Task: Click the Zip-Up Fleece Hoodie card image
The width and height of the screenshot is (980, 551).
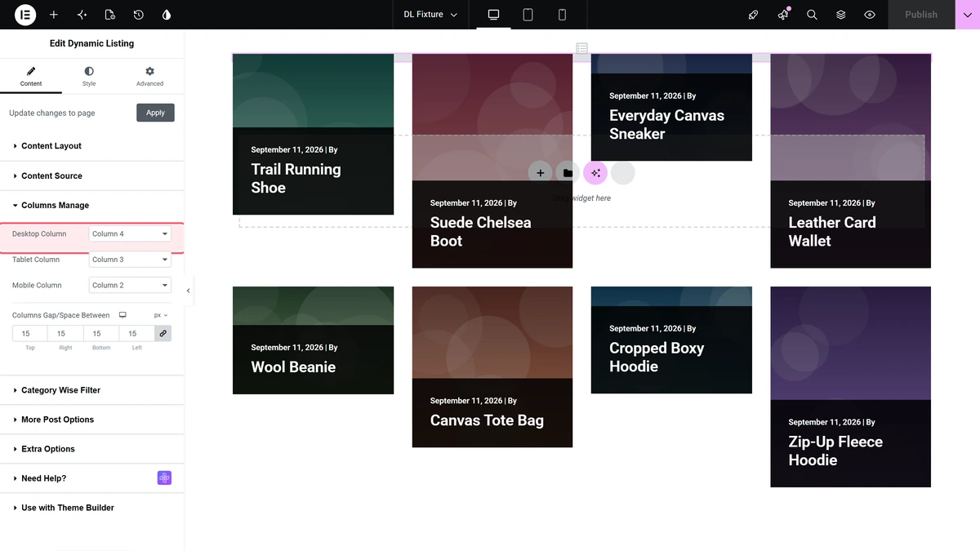Action: pyautogui.click(x=850, y=343)
